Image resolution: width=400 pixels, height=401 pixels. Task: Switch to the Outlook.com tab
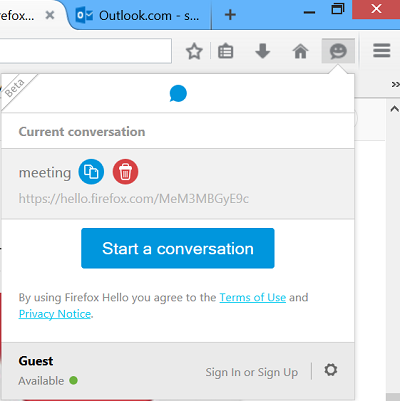139,15
